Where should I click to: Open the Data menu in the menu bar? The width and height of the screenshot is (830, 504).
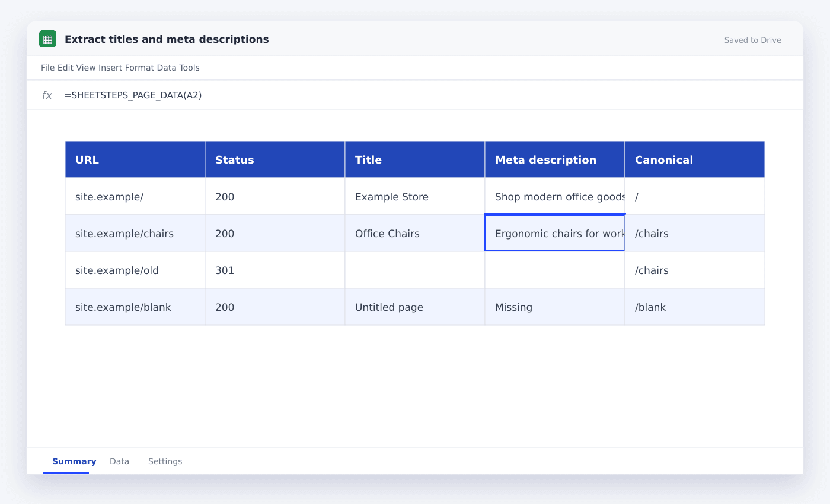pos(167,68)
